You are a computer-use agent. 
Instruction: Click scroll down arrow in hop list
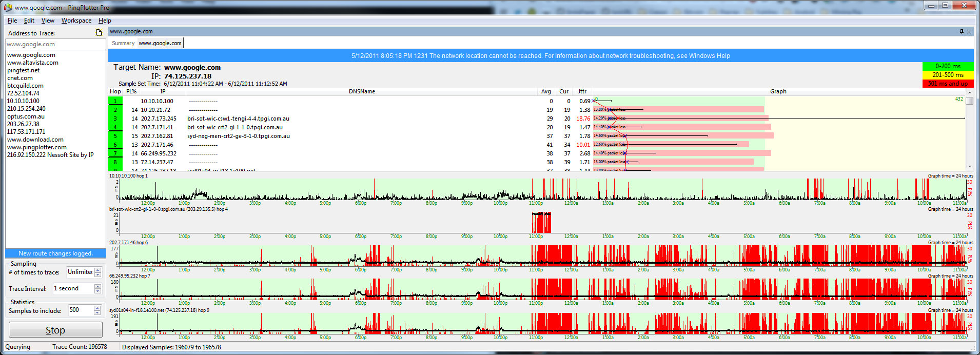click(969, 167)
